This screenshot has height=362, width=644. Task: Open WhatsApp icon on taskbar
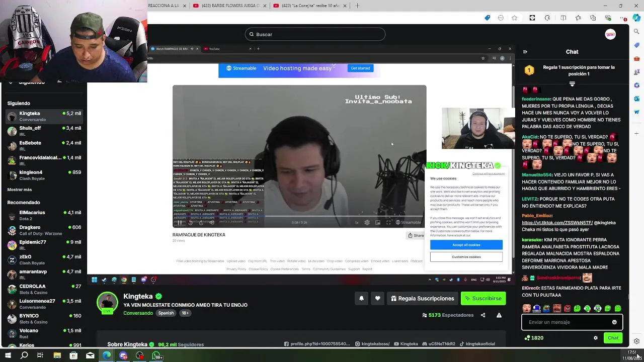pyautogui.click(x=156, y=356)
